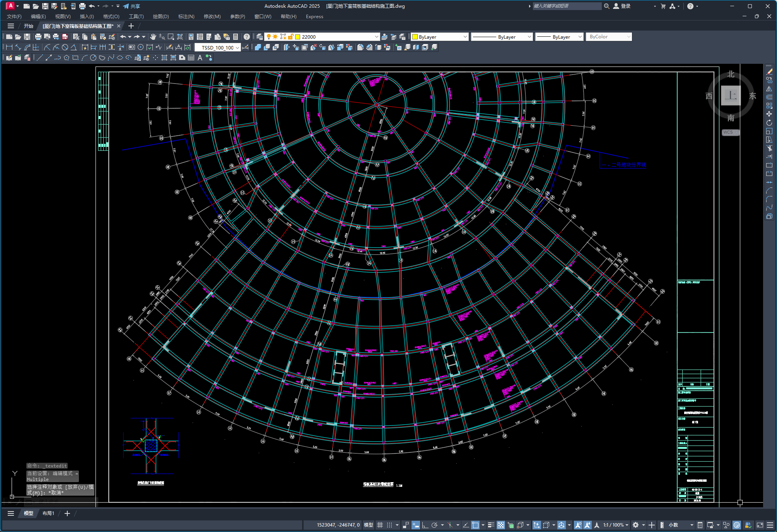The height and width of the screenshot is (532, 777).
Task: Open the QuickCalc calculator
Action: coord(236,37)
